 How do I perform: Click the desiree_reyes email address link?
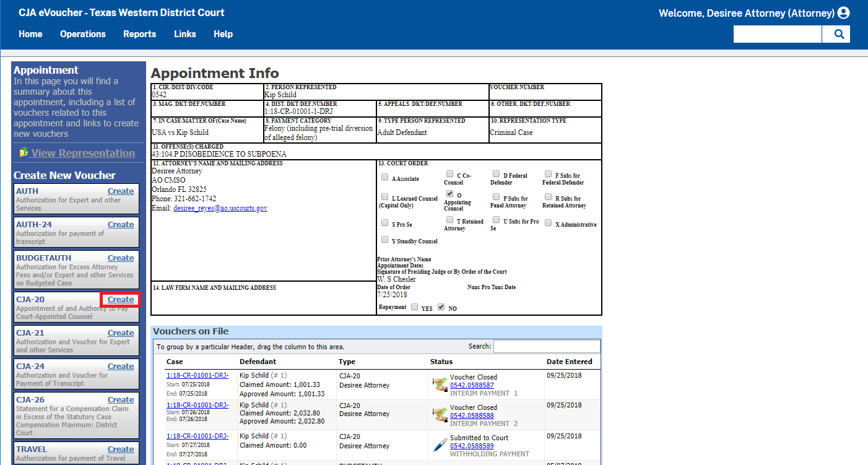point(220,209)
